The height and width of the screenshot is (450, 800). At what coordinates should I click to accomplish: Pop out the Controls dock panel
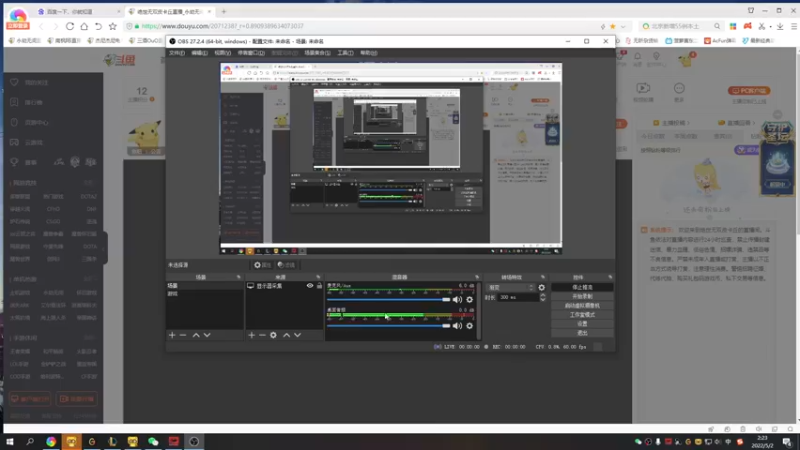point(610,277)
